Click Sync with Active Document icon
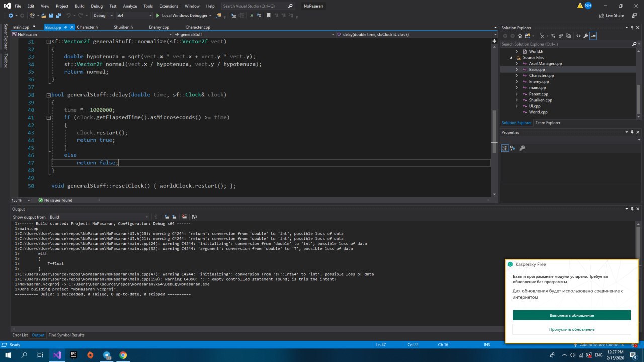 [x=553, y=36]
